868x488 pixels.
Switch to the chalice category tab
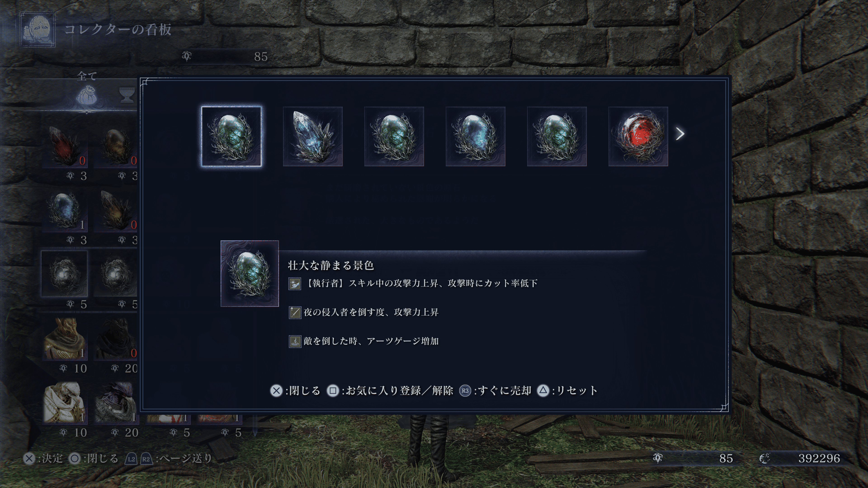click(x=127, y=95)
